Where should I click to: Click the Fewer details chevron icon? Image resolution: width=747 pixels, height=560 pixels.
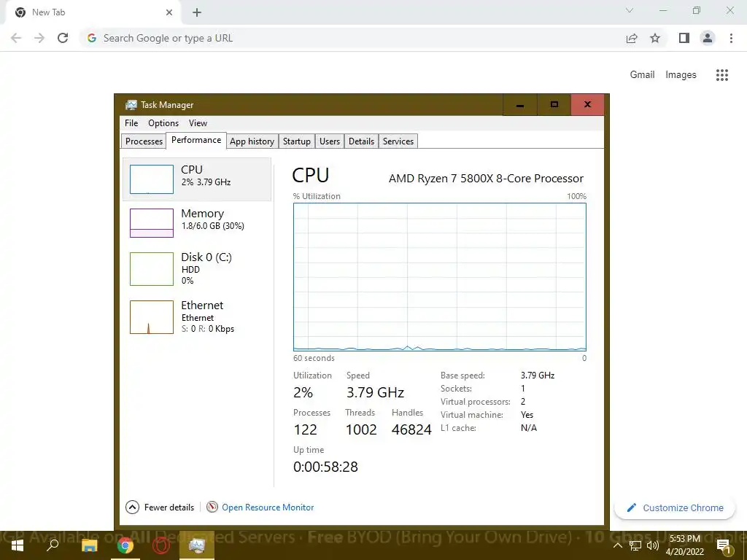tap(133, 507)
